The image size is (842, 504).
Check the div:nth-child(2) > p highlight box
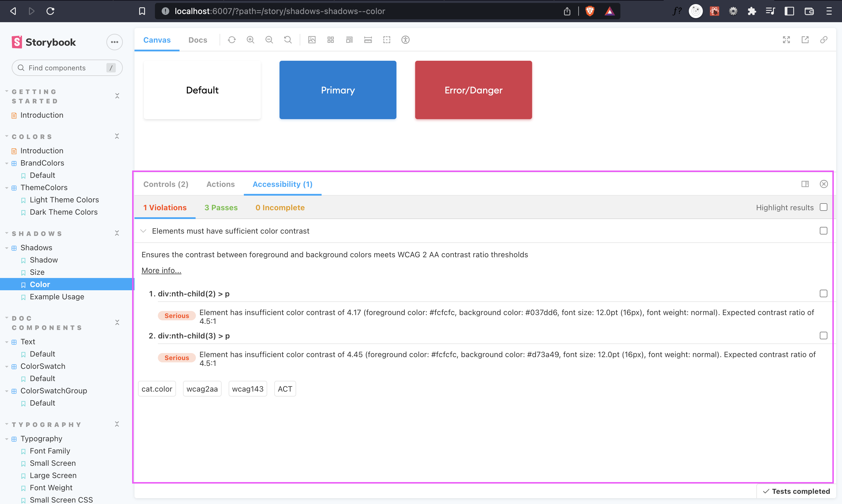[x=823, y=293]
